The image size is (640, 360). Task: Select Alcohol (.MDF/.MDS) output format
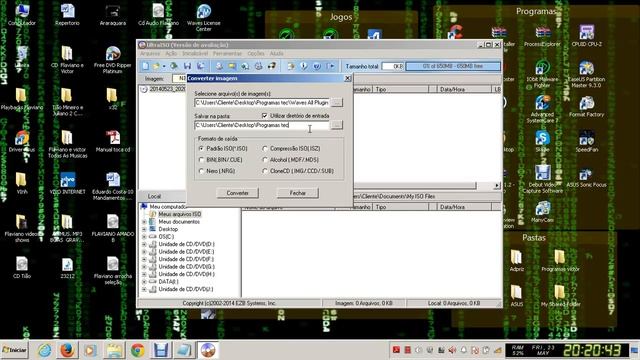tap(265, 160)
